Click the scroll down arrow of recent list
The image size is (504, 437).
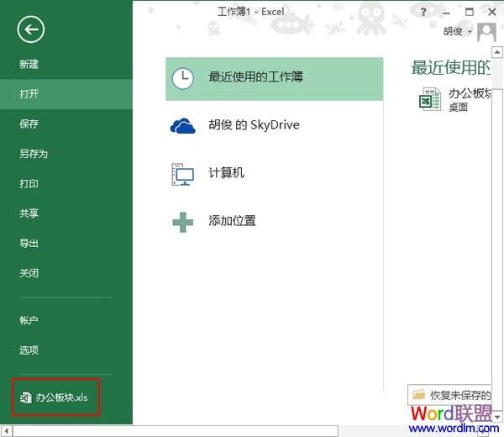click(x=497, y=417)
